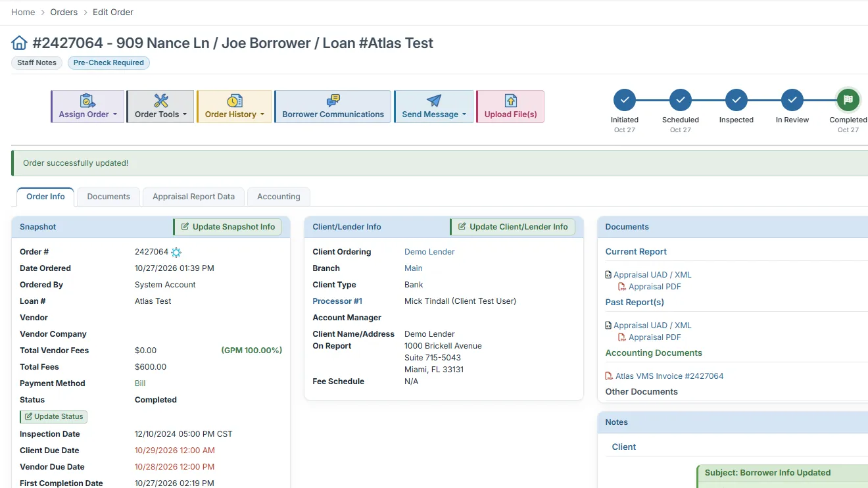Open Borrower Communications
868x488 pixels.
point(333,107)
